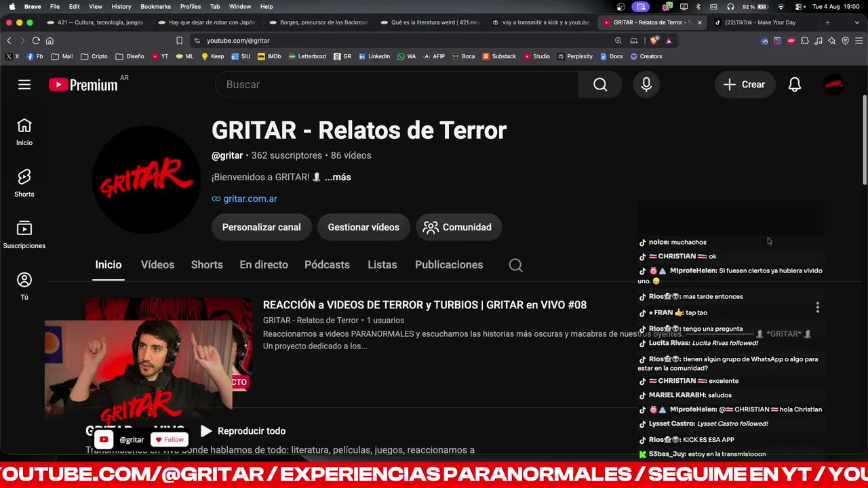Open the chat three-dot options menu
The height and width of the screenshot is (488, 868).
pos(818,308)
